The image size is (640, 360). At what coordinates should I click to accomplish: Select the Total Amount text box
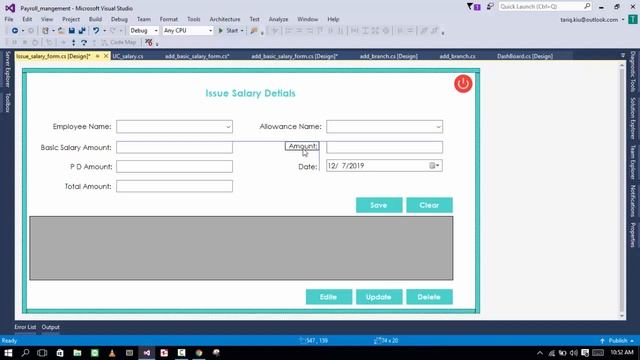(x=174, y=186)
